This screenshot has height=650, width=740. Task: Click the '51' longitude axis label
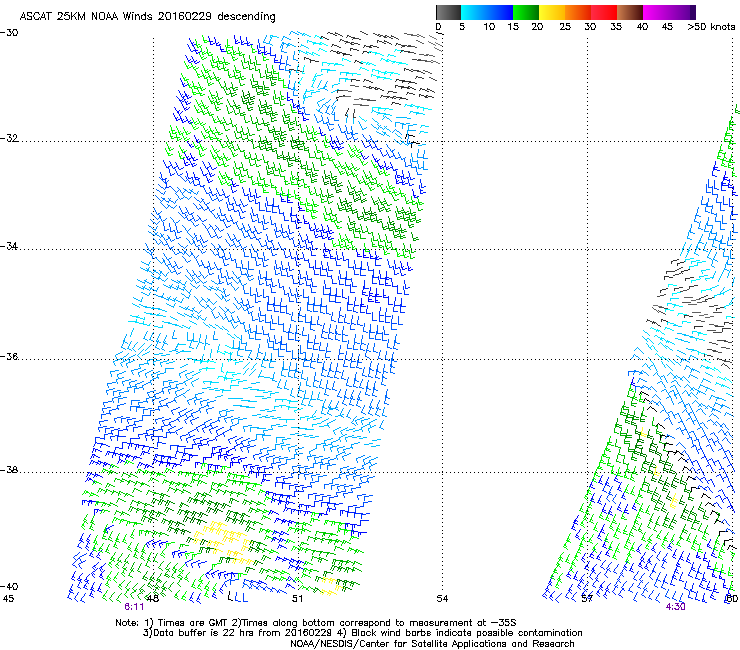pyautogui.click(x=297, y=599)
